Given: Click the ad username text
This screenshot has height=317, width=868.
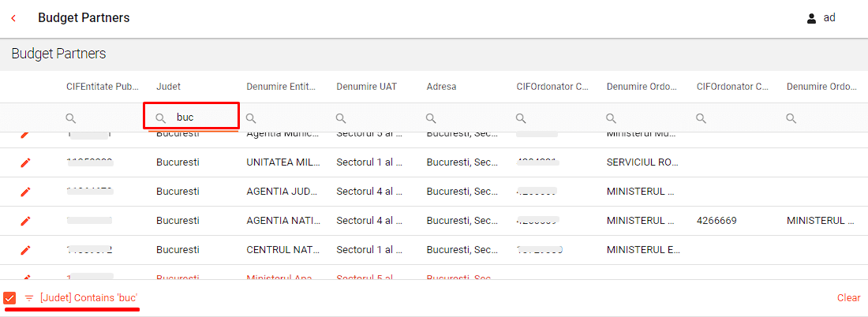Looking at the screenshot, I should point(829,17).
